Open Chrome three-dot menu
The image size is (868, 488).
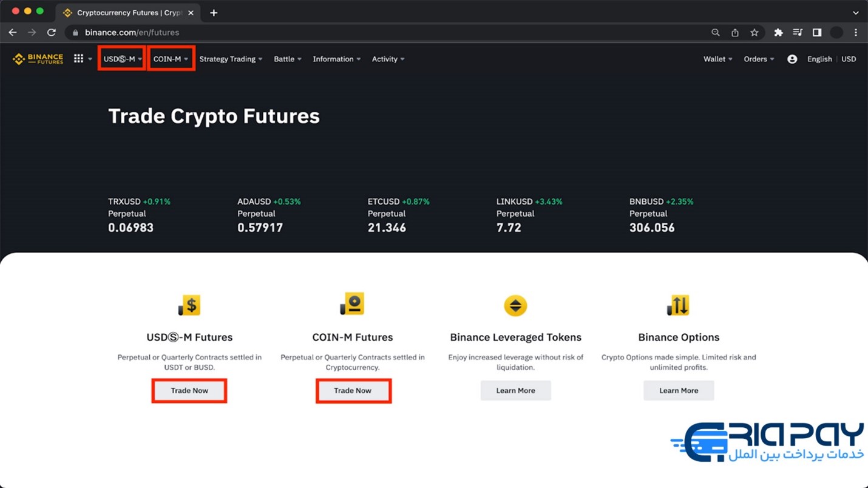(x=856, y=33)
